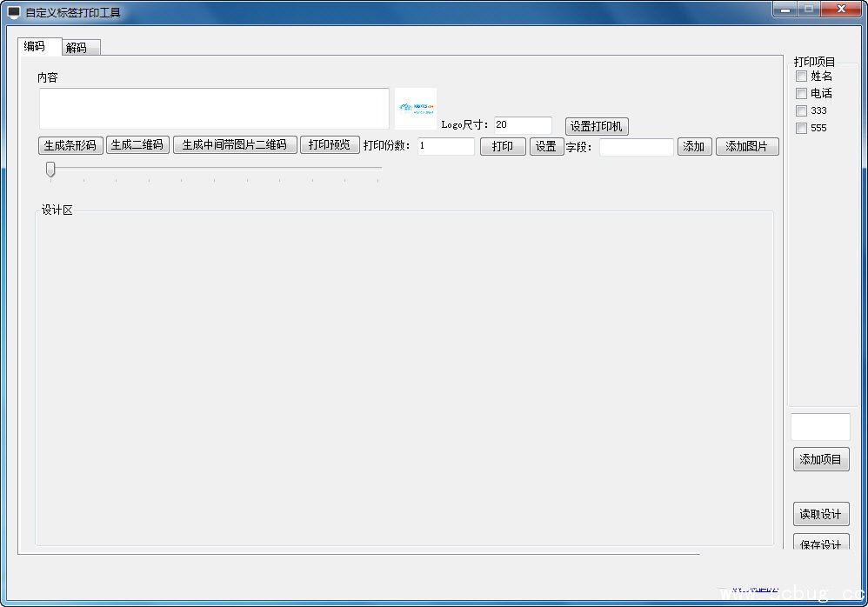Screen dimensions: 868x607
Task: Click the 添加图片 button
Action: 746,147
